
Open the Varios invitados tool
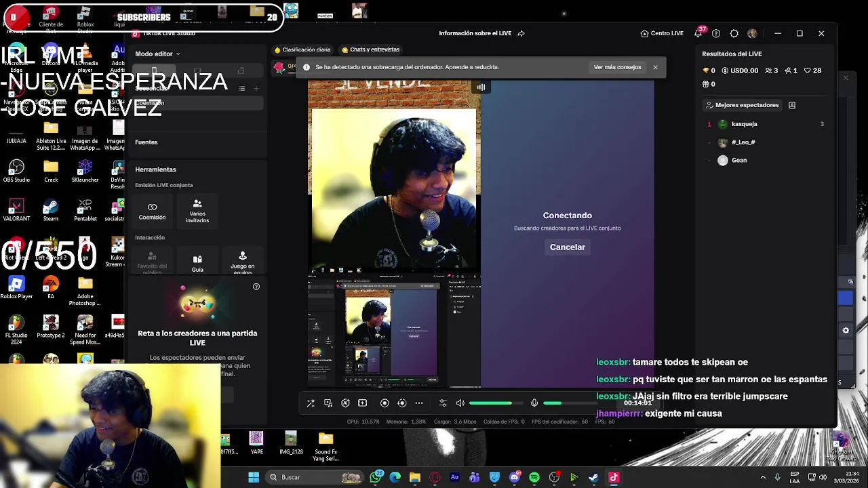197,211
